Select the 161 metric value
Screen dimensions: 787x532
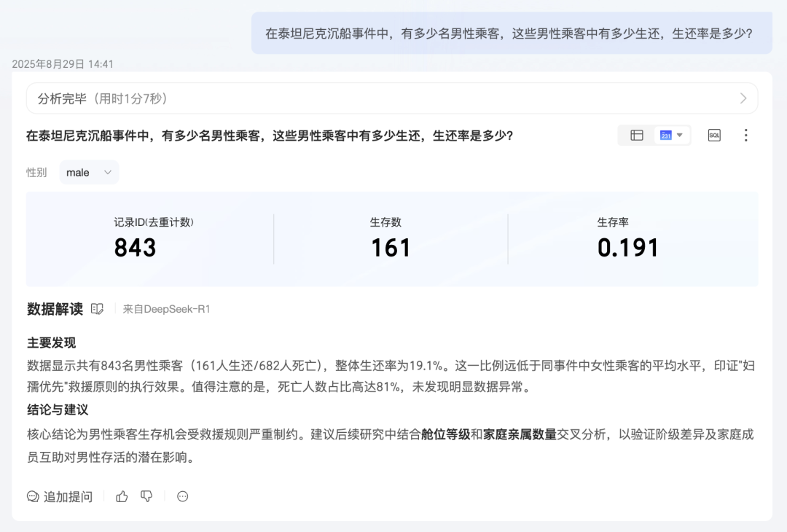pyautogui.click(x=391, y=248)
